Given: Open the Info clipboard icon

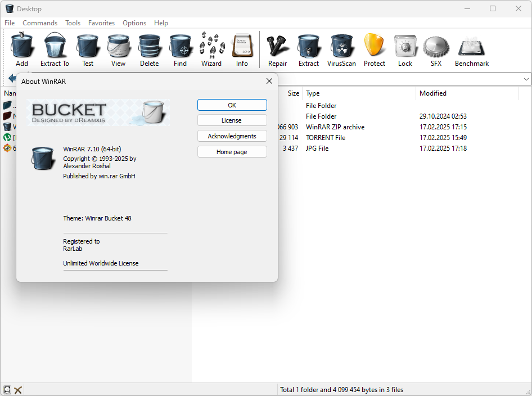Looking at the screenshot, I should (x=242, y=49).
